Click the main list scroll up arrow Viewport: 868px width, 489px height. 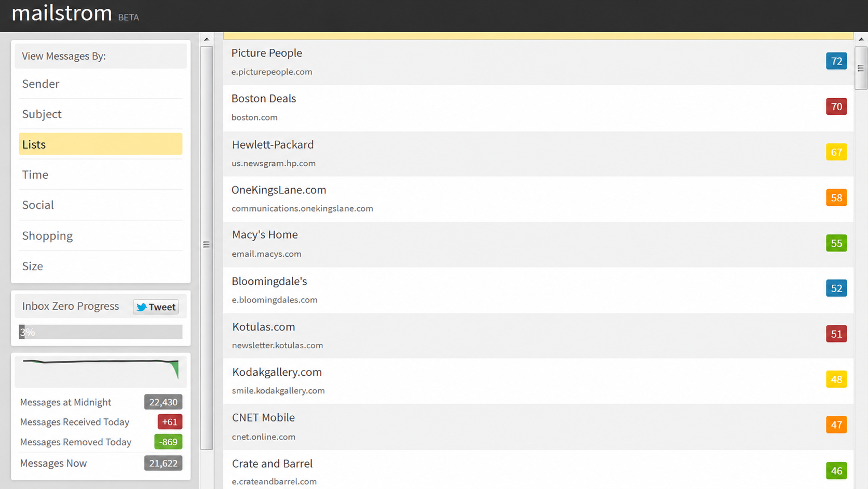coord(861,39)
